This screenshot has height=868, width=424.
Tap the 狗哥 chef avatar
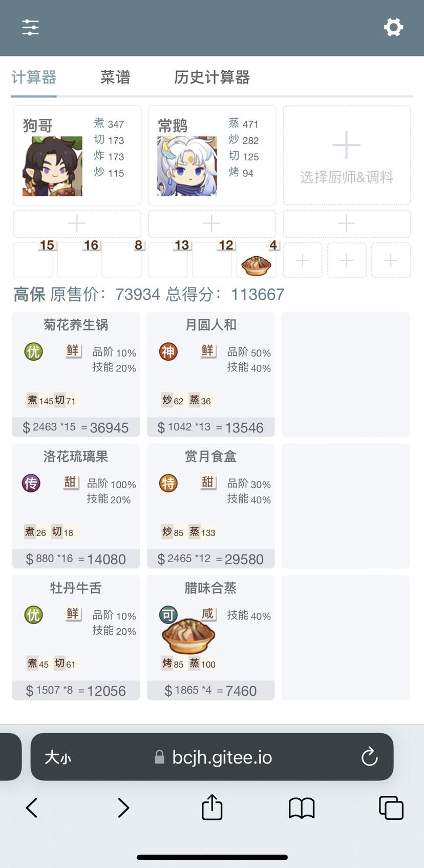52,166
